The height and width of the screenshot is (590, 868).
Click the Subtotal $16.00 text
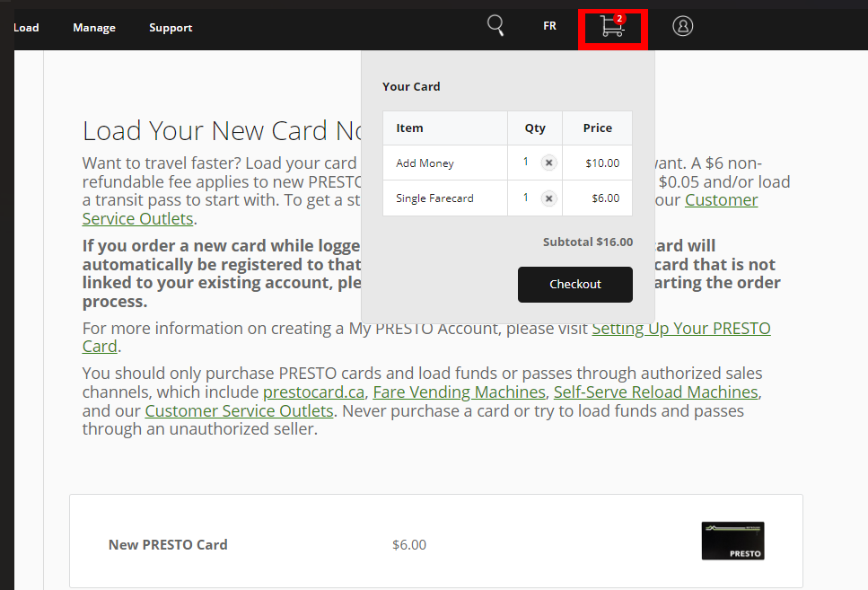588,242
